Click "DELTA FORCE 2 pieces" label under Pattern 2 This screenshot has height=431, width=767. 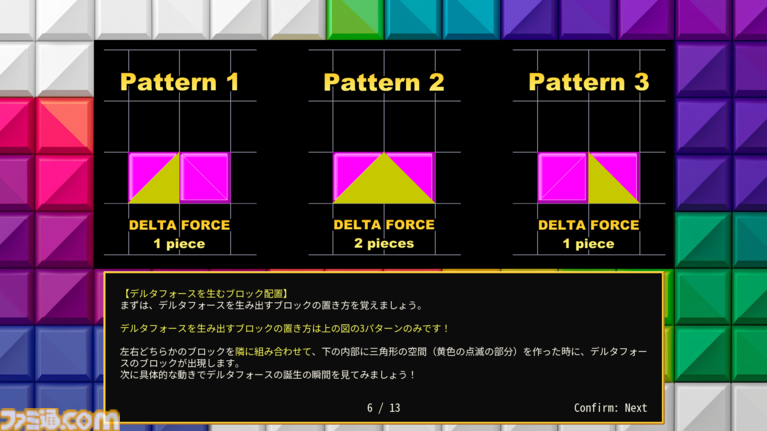(383, 234)
